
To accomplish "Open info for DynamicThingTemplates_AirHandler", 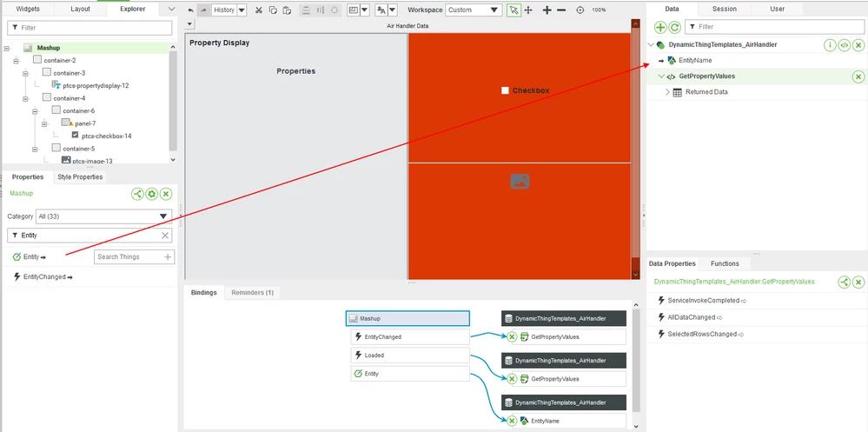I will (x=830, y=45).
